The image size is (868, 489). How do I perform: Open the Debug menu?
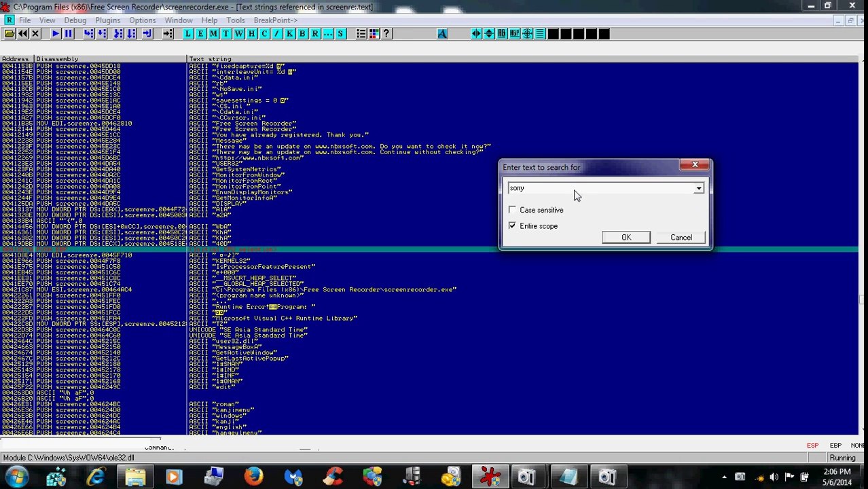click(x=75, y=20)
